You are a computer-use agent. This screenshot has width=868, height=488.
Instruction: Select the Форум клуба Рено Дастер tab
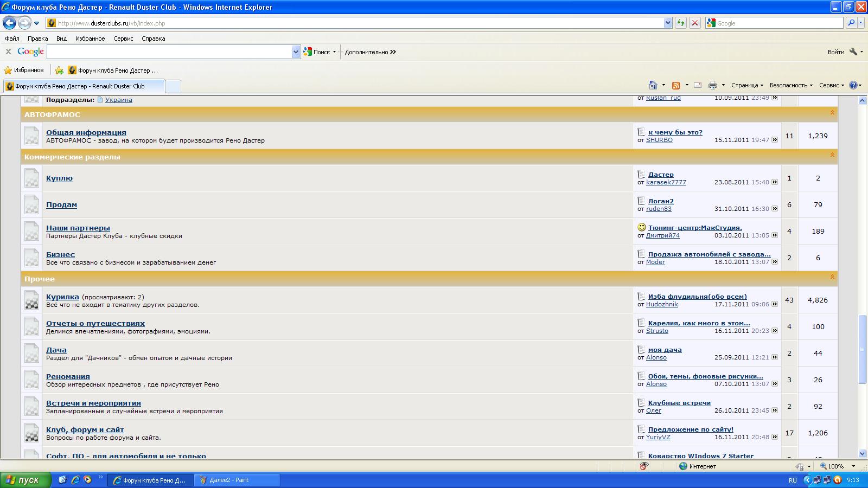pyautogui.click(x=84, y=86)
